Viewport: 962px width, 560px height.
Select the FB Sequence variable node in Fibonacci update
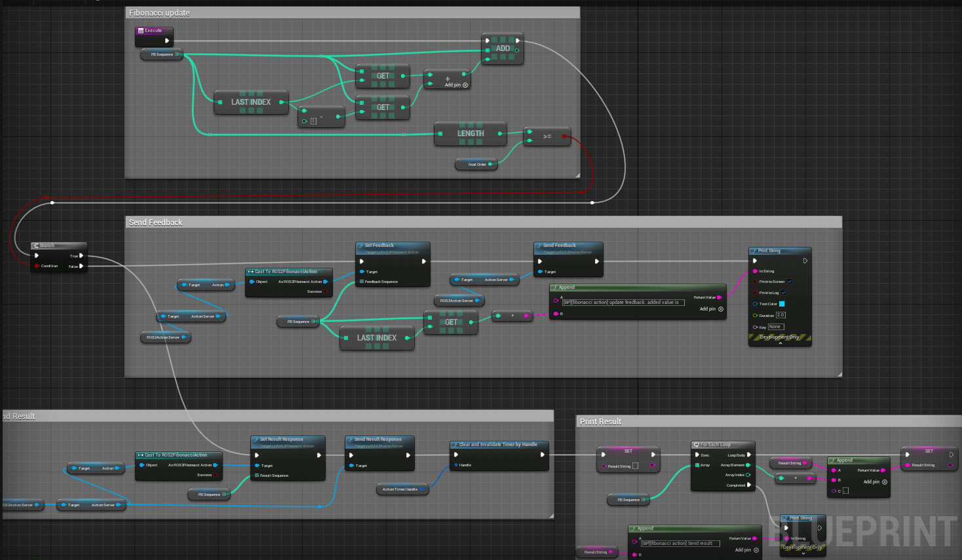(162, 54)
